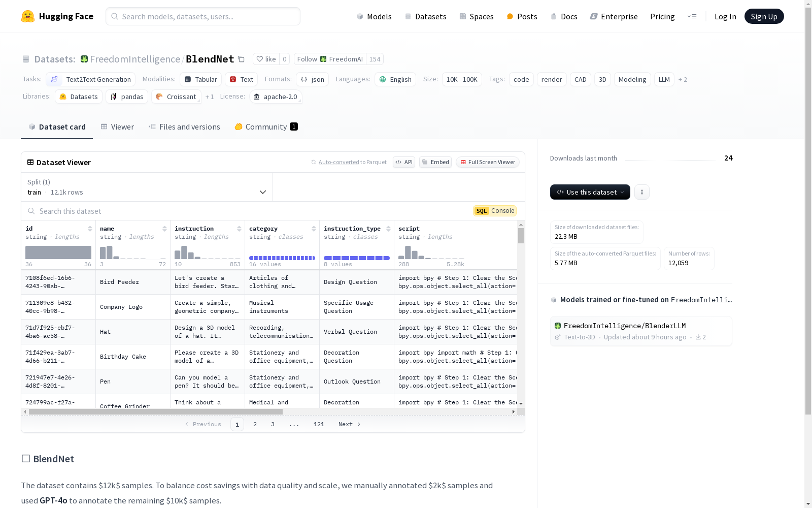Image resolution: width=812 pixels, height=508 pixels.
Task: Open the navigation overflow menu icon
Action: 692,16
